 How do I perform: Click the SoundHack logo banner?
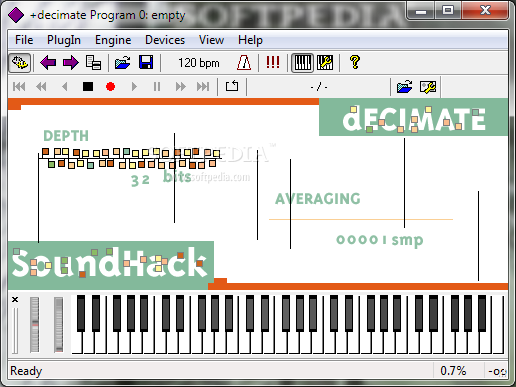(x=111, y=264)
